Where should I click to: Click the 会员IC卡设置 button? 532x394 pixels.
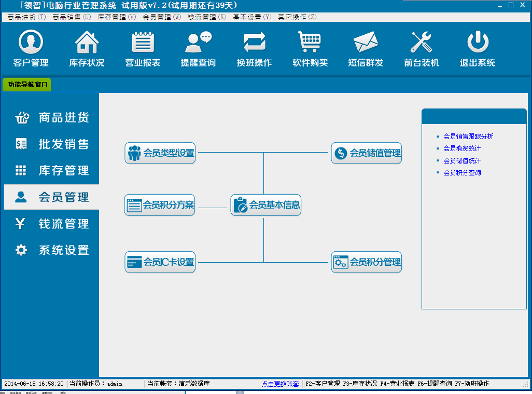coord(160,262)
